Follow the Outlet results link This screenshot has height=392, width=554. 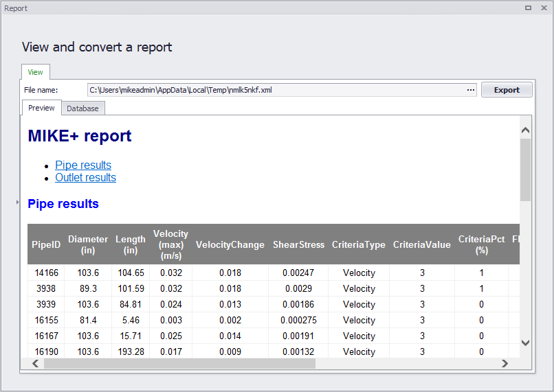(x=85, y=177)
